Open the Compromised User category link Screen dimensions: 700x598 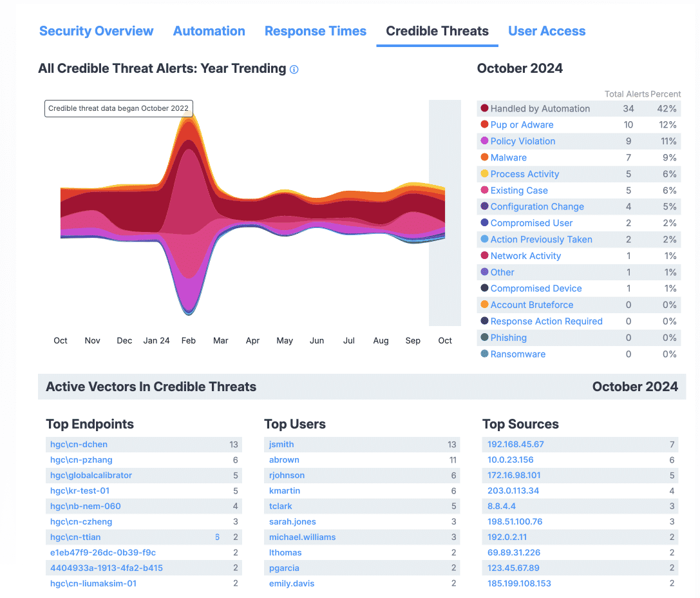tap(531, 223)
